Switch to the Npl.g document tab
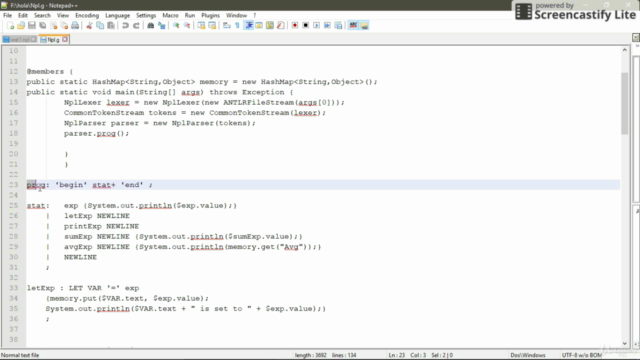Image resolution: width=640 pixels, height=360 pixels. click(53, 40)
